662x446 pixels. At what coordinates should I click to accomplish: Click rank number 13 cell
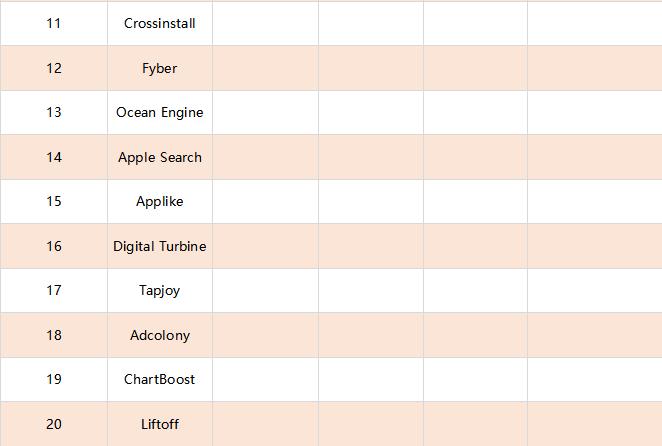coord(54,112)
